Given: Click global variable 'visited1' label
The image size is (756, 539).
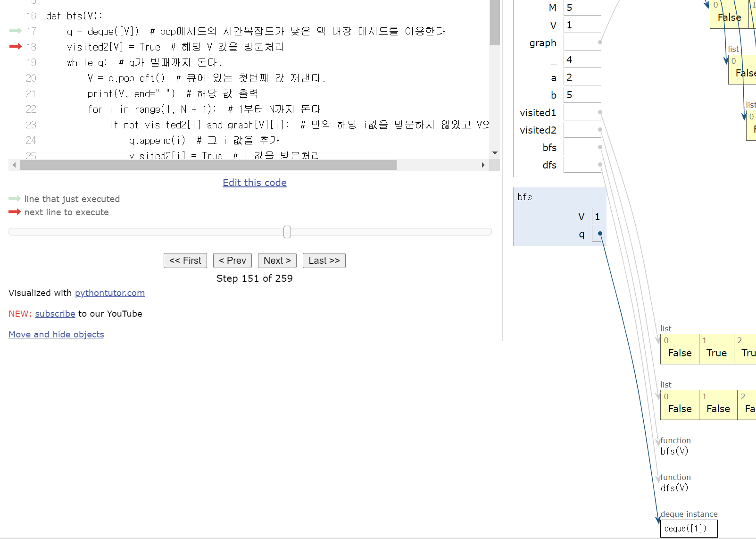Looking at the screenshot, I should coord(538,112).
